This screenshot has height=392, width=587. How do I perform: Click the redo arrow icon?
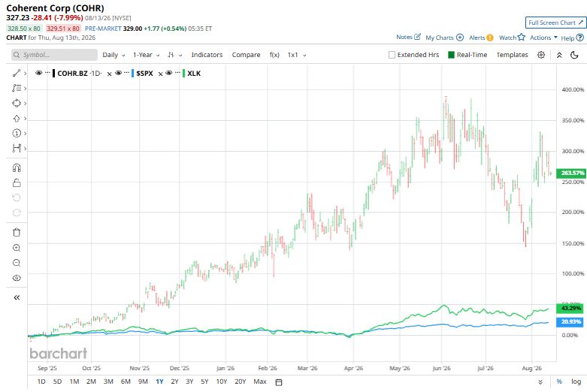pyautogui.click(x=17, y=213)
